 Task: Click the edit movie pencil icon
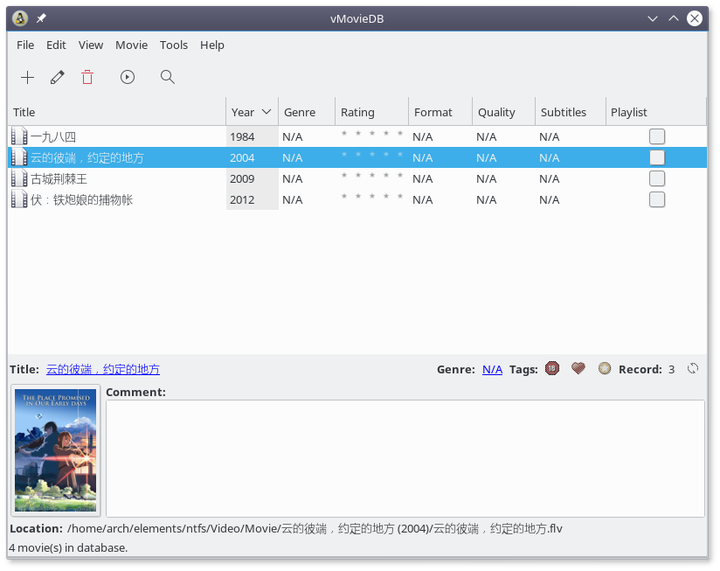point(57,77)
